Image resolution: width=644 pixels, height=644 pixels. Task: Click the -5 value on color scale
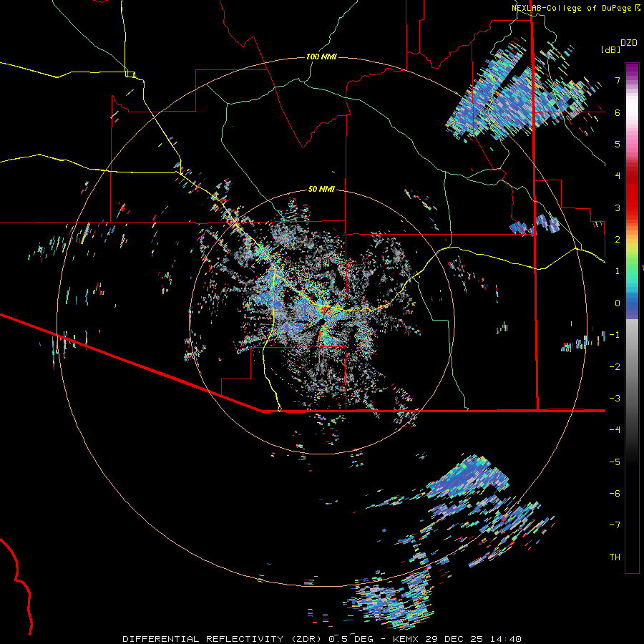(615, 462)
